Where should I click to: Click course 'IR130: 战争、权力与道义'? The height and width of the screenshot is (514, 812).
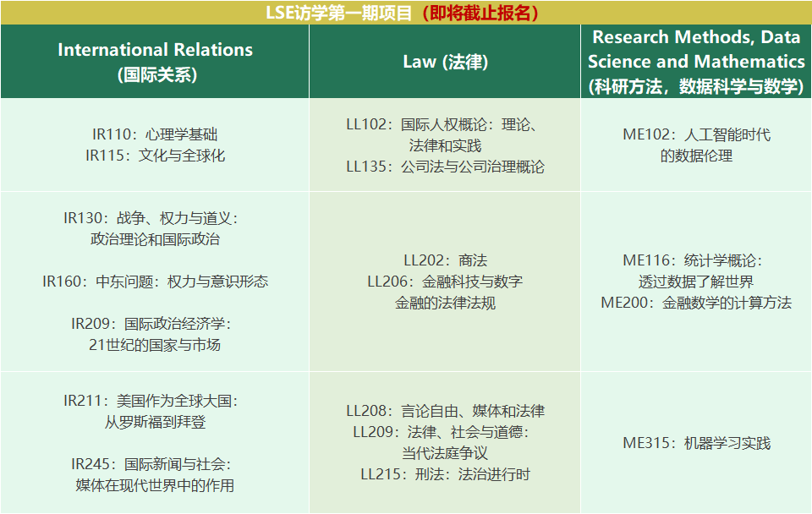pos(151,218)
